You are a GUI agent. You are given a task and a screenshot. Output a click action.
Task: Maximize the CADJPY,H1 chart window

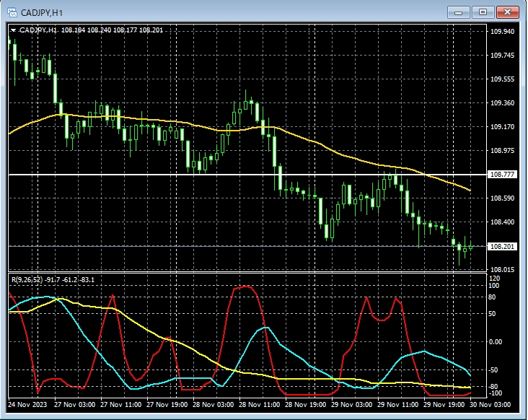483,12
